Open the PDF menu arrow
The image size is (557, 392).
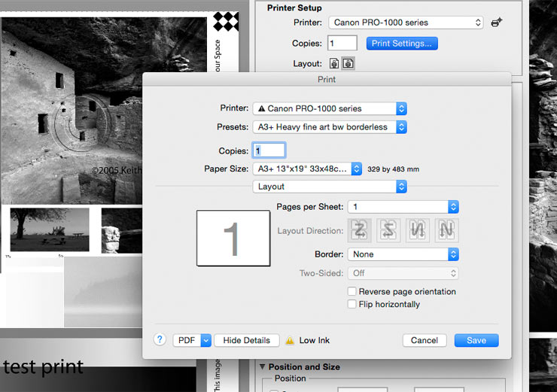(206, 341)
